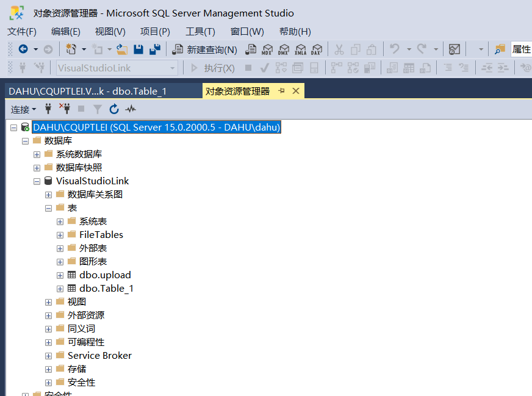Expand the dbo.Table_1 table node
532x396 pixels.
[x=60, y=289]
